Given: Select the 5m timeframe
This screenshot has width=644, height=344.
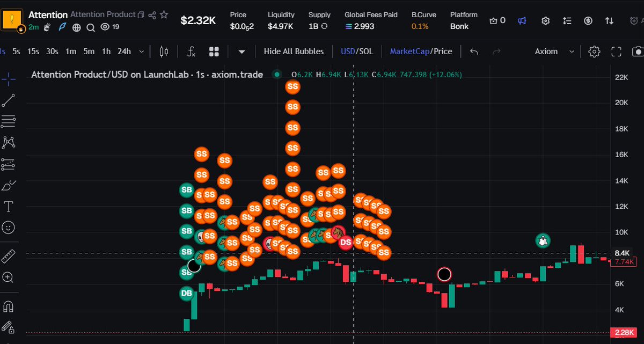Looking at the screenshot, I should 89,52.
